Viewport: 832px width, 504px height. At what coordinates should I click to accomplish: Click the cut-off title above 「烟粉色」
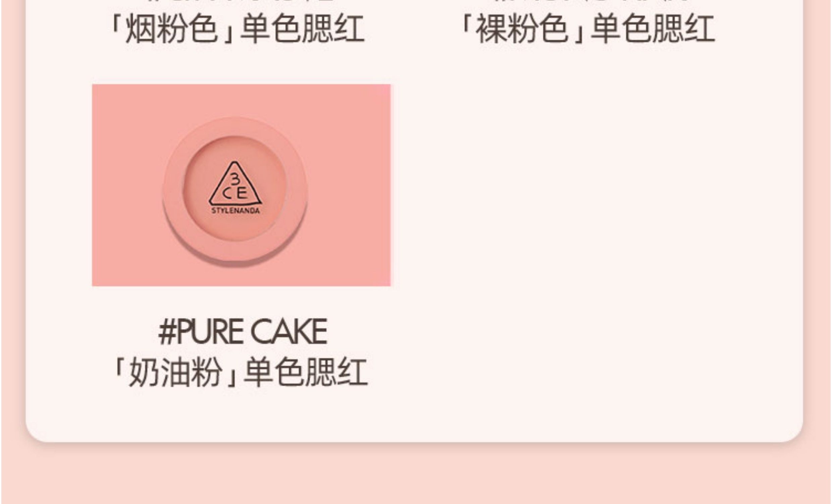click(238, 1)
